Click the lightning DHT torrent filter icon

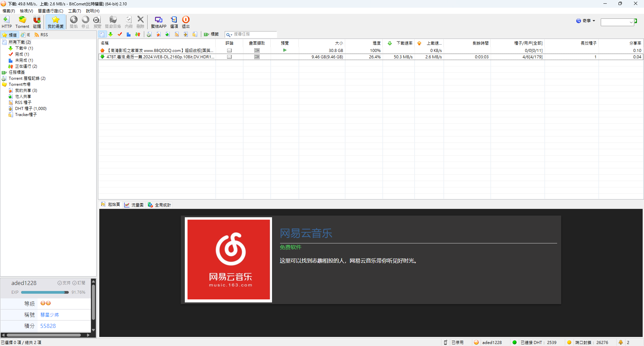pyautogui.click(x=185, y=34)
